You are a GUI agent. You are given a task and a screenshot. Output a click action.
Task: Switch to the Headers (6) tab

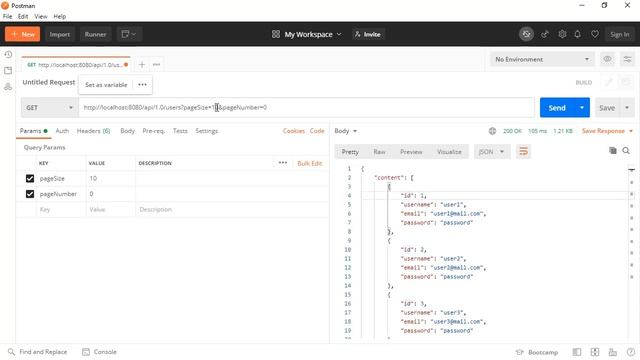[x=93, y=131]
